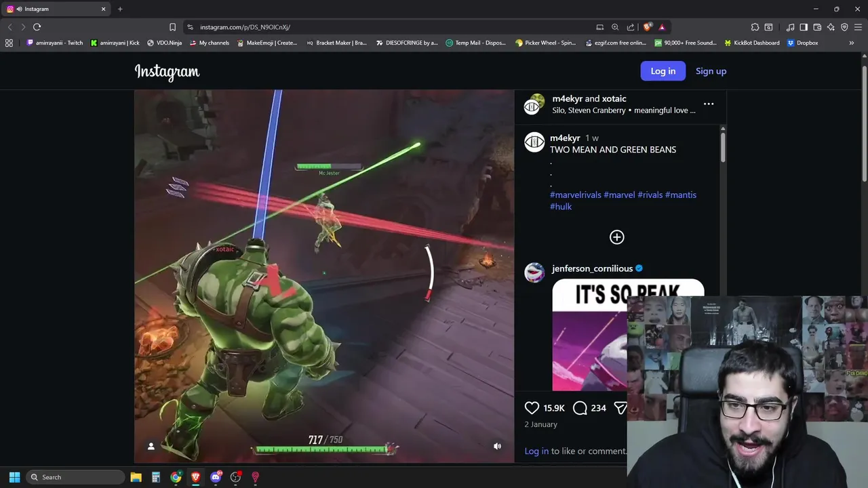Open 90,000+ Free Sound bookmark
Screen dimensions: 868x488
click(x=685, y=43)
